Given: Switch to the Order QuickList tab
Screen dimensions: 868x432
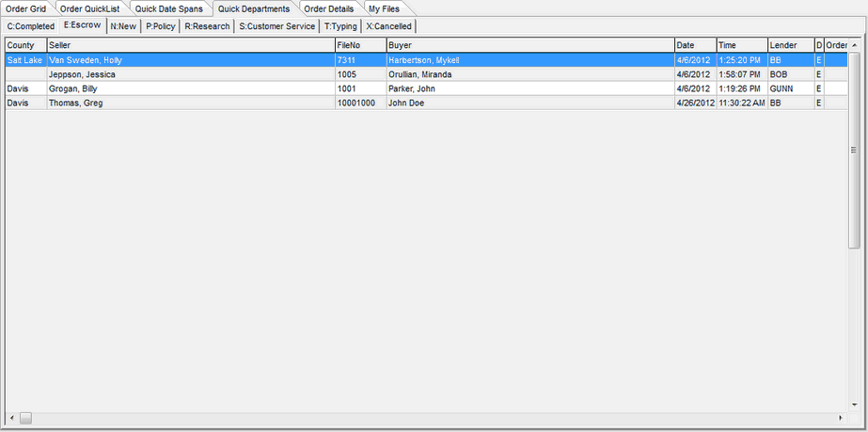Looking at the screenshot, I should coord(89,8).
